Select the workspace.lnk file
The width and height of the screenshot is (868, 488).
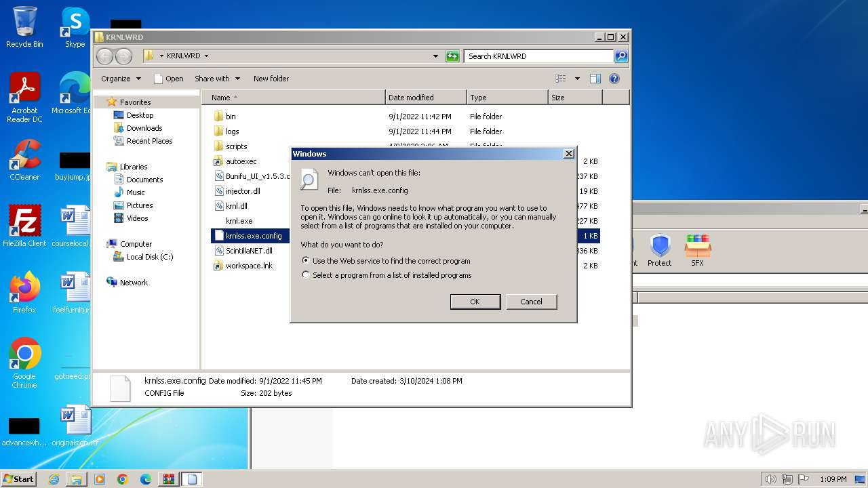(x=249, y=266)
